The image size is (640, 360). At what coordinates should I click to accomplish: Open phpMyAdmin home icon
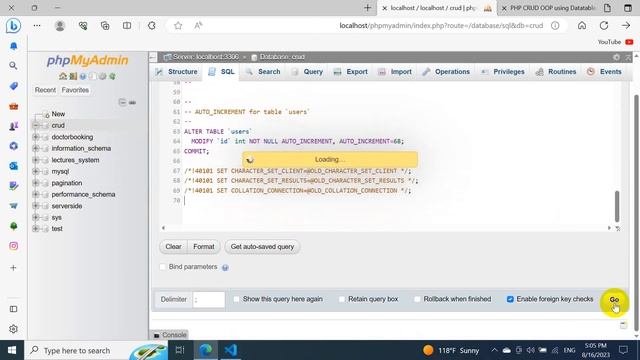click(63, 76)
